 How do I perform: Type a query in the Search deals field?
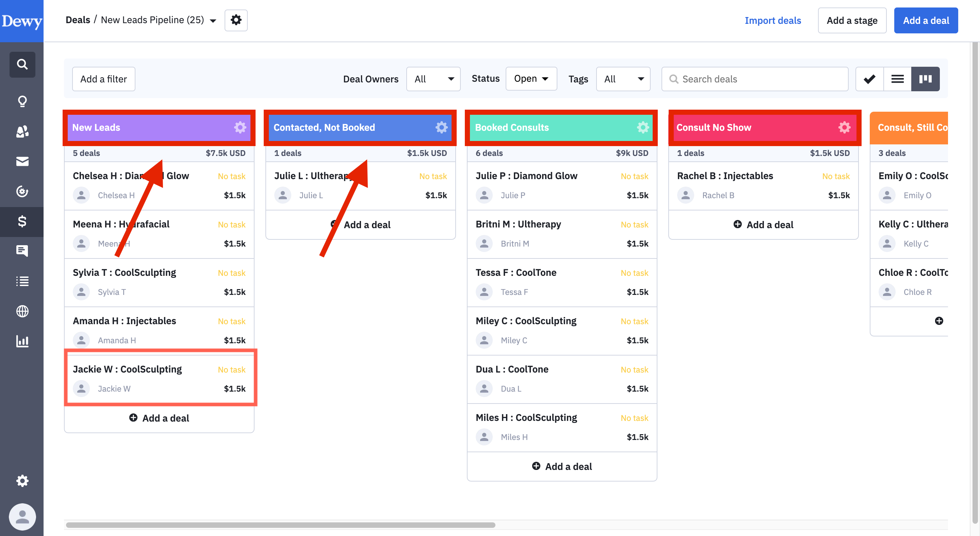pyautogui.click(x=754, y=79)
